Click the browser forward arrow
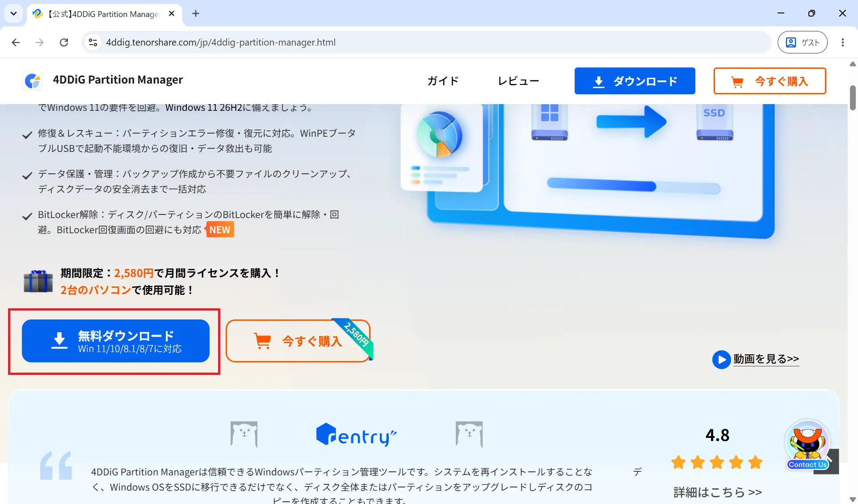Screen dimensions: 858x504 (40, 42)
